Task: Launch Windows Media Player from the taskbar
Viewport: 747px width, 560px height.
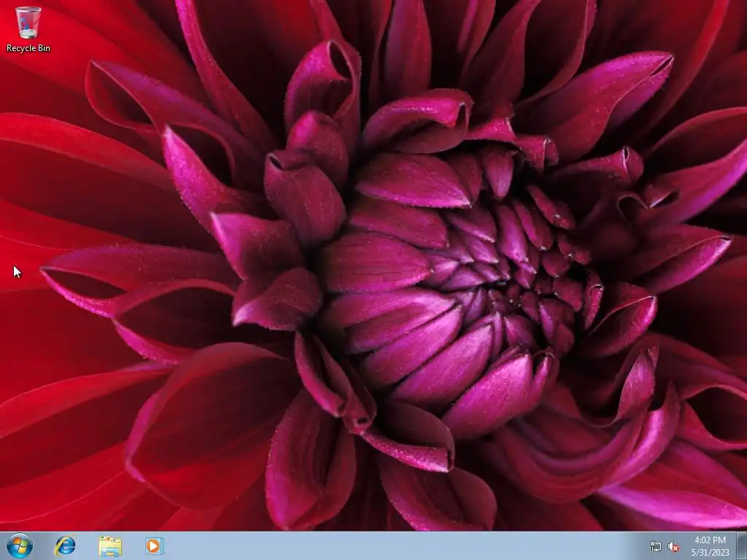Action: (x=155, y=545)
